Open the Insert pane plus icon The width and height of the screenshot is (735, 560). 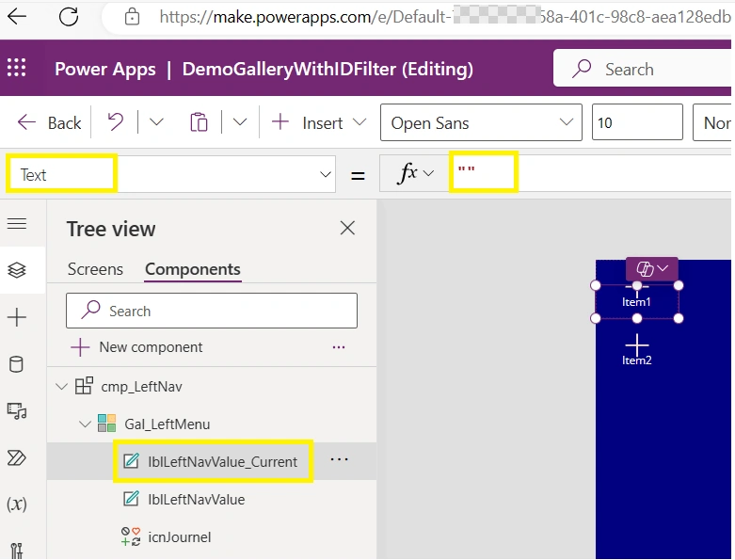click(x=17, y=317)
